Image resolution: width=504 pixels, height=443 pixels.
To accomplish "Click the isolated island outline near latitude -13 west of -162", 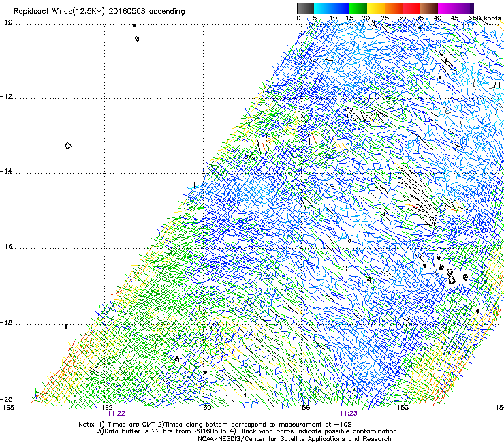I will coord(68,146).
